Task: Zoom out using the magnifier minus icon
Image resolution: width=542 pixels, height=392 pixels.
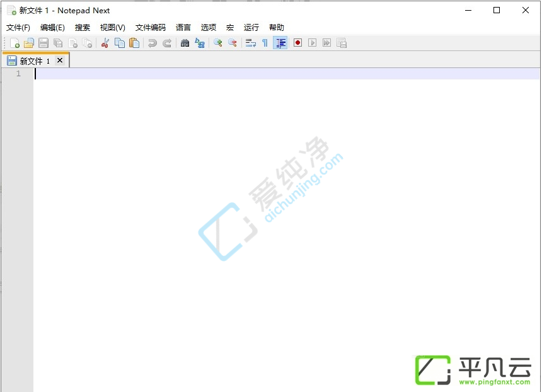Action: (233, 43)
